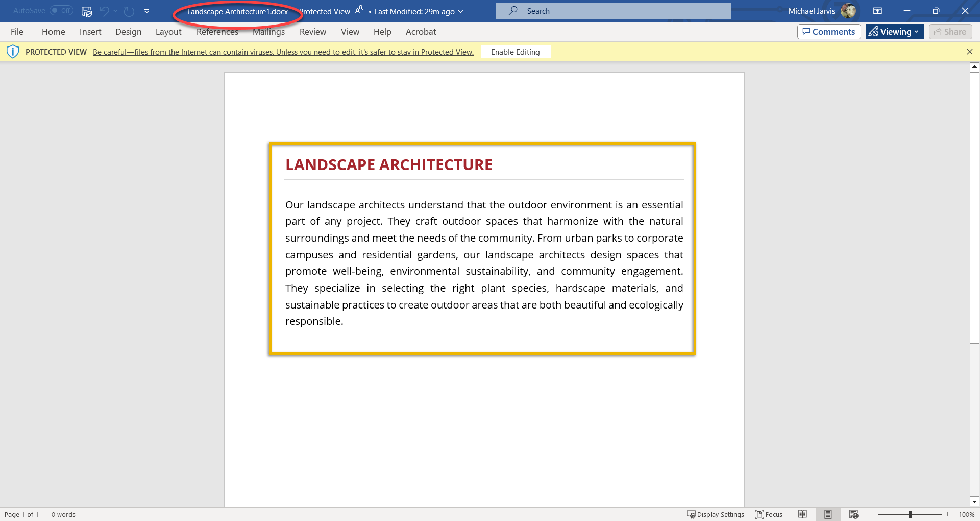Viewport: 980px width, 521px height.
Task: Click the zoom in plus icon
Action: click(948, 514)
